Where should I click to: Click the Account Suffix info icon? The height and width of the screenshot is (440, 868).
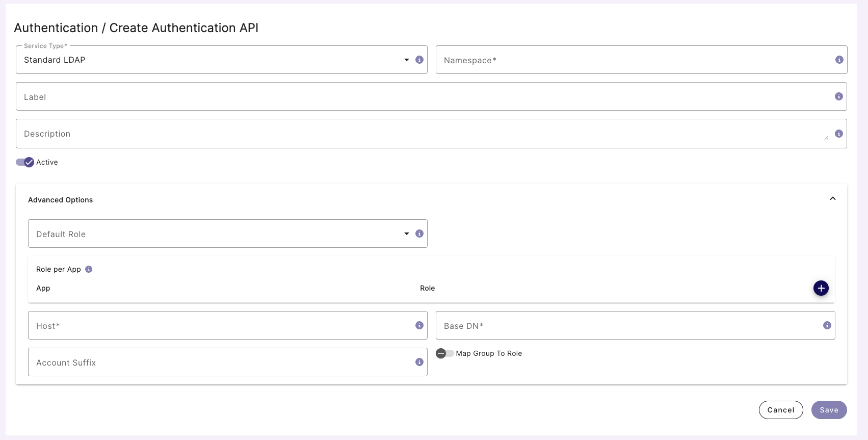click(x=419, y=362)
